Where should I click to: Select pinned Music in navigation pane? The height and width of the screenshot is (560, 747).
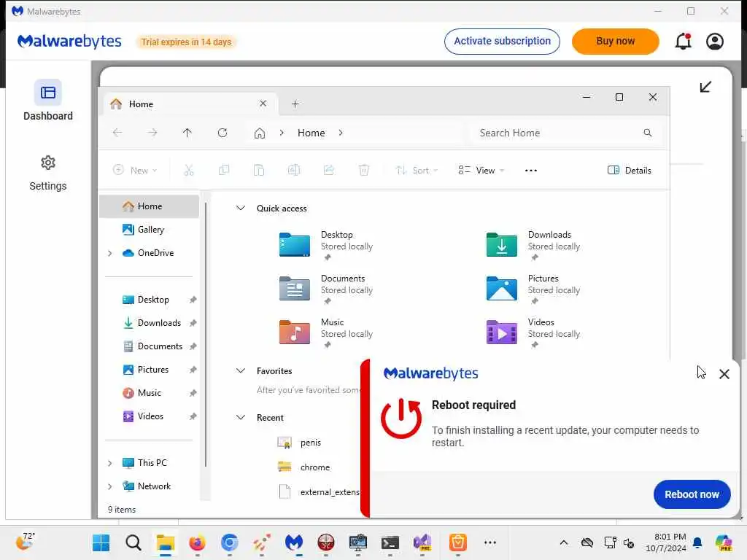point(149,393)
